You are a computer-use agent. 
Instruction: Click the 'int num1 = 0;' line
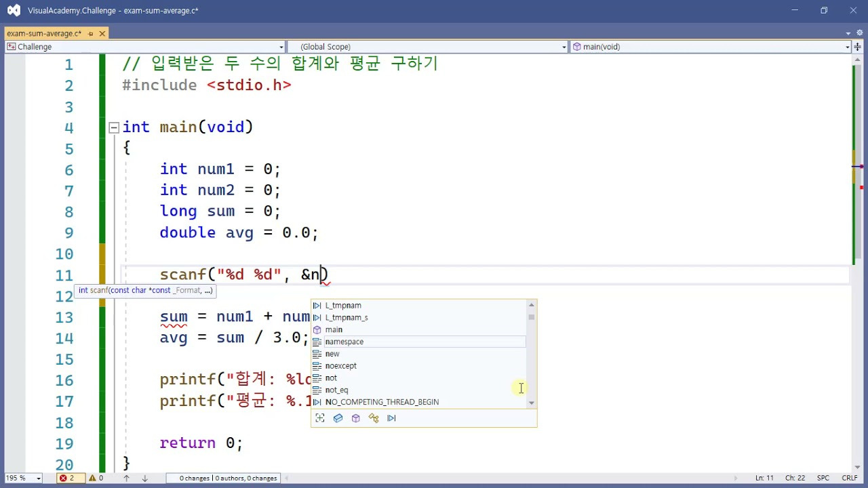[220, 169]
